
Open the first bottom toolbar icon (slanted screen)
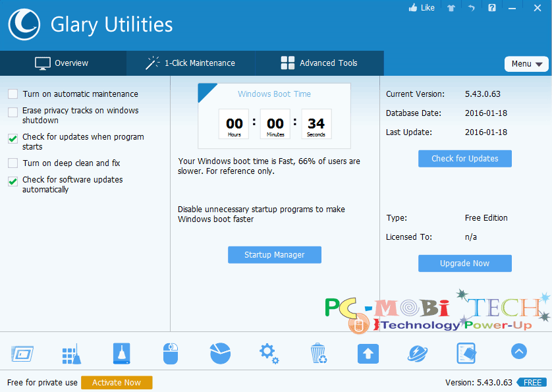click(x=22, y=353)
